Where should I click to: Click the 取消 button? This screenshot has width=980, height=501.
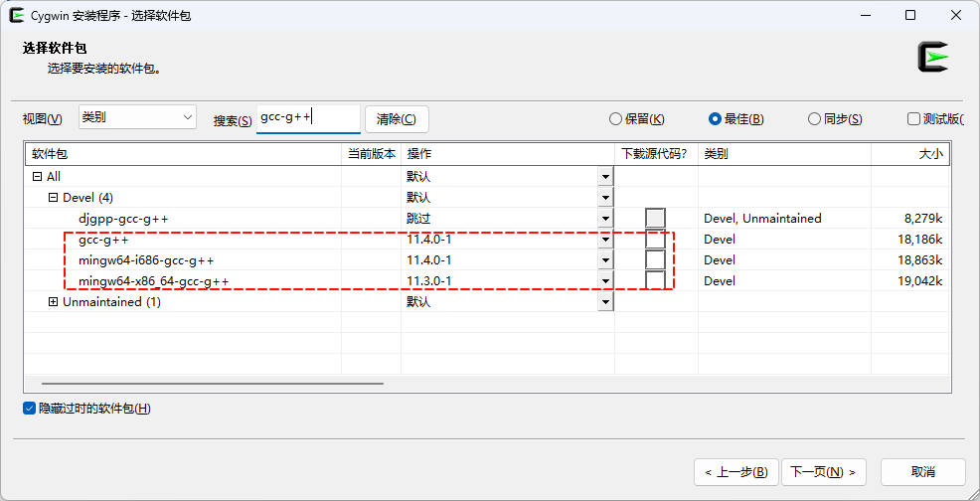point(923,471)
